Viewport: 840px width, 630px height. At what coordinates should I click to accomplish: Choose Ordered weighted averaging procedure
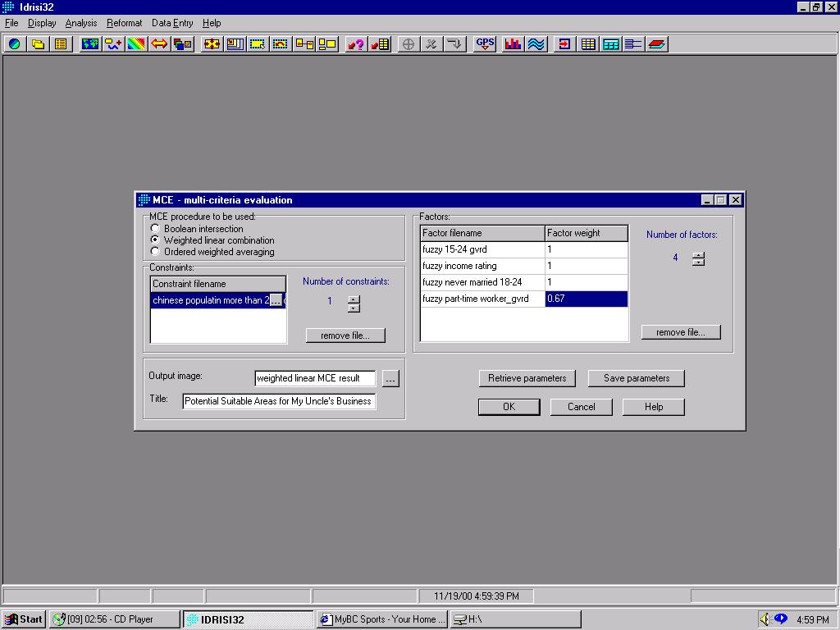pos(155,252)
